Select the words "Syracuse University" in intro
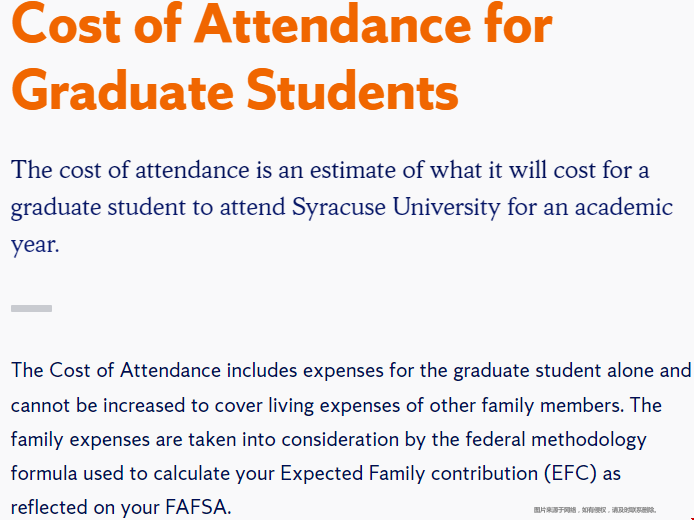Image resolution: width=694 pixels, height=520 pixels. point(396,208)
